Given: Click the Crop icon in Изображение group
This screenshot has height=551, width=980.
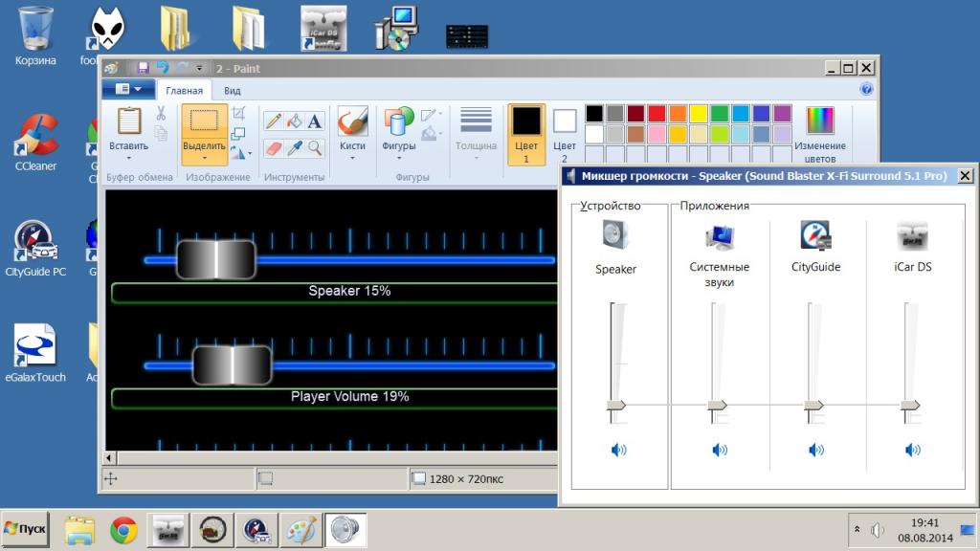Looking at the screenshot, I should coord(238,114).
